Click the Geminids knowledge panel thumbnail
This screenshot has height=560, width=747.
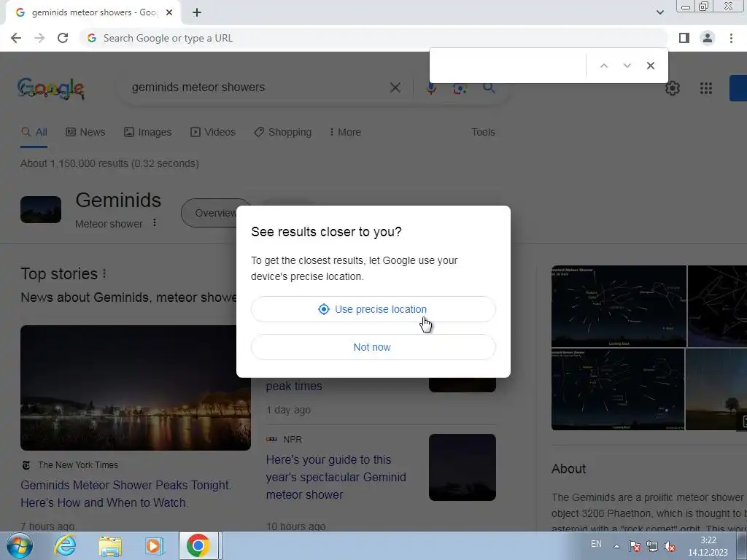click(41, 209)
